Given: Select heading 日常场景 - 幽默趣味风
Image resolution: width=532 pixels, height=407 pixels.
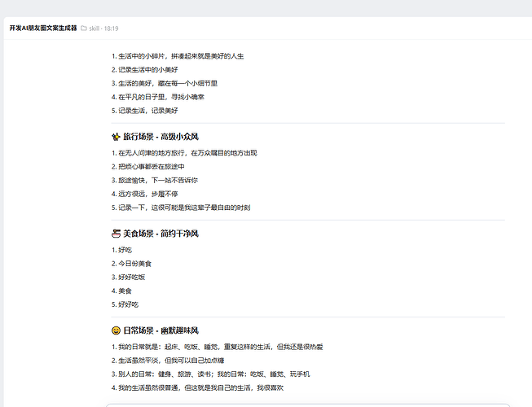Looking at the screenshot, I should [160, 330].
